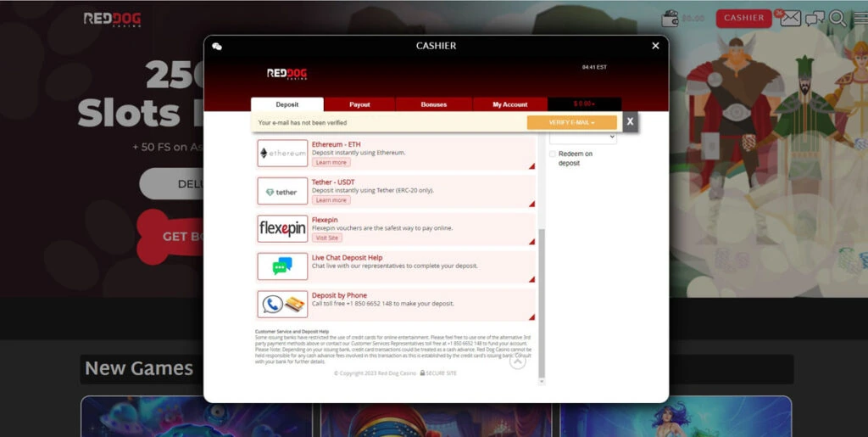Click the scrollbar down arrow in cashier
Viewport: 868px width, 437px height.
[x=542, y=382]
